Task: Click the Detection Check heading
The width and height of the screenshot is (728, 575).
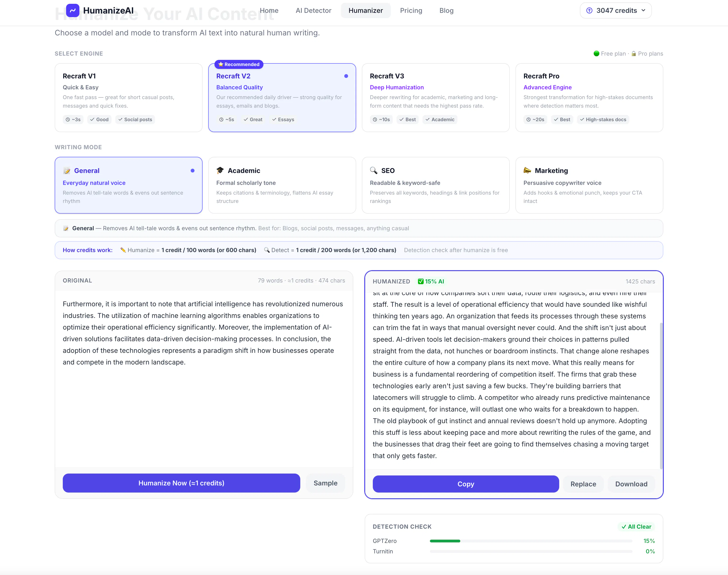Action: coord(402,527)
